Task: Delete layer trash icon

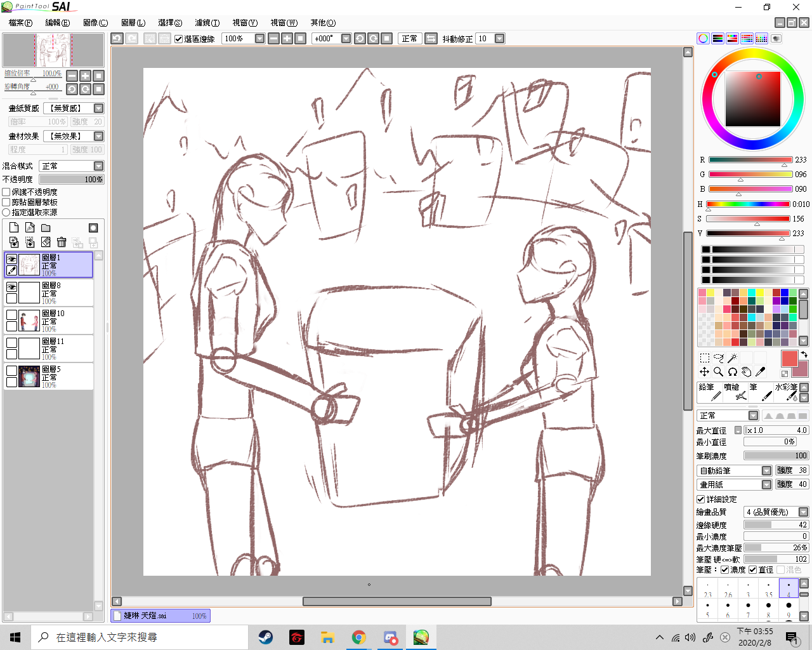Action: coord(62,242)
